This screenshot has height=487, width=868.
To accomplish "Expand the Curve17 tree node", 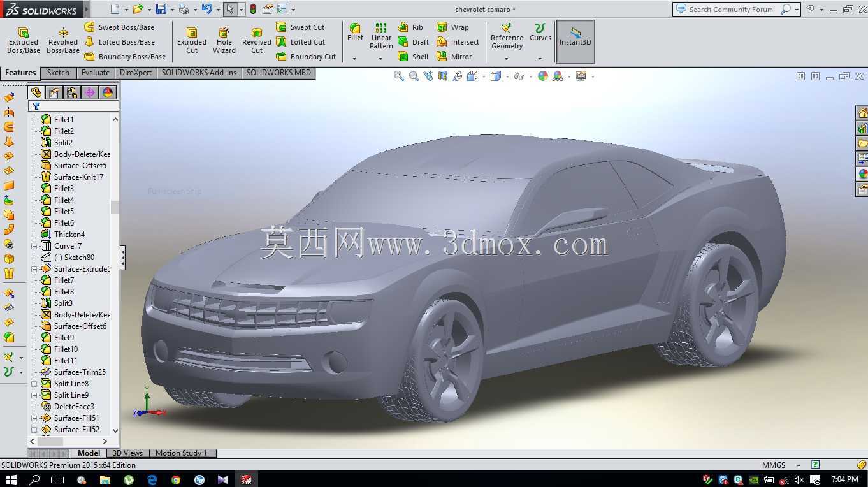I will (x=34, y=246).
